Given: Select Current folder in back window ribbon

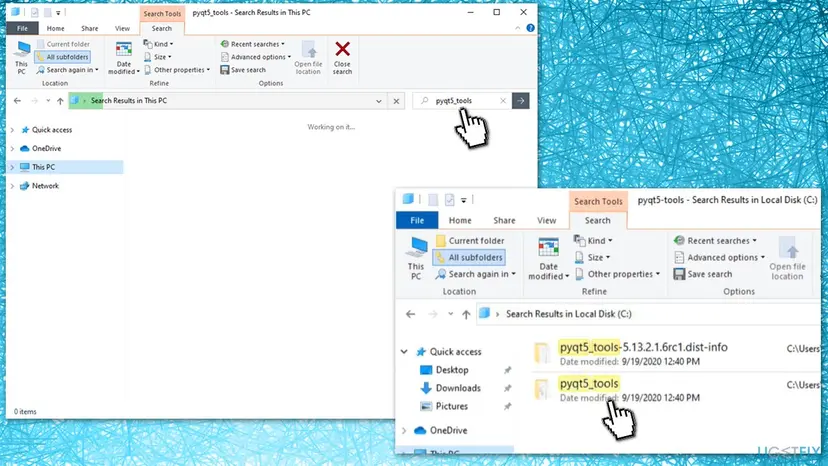Looking at the screenshot, I should pyautogui.click(x=63, y=44).
